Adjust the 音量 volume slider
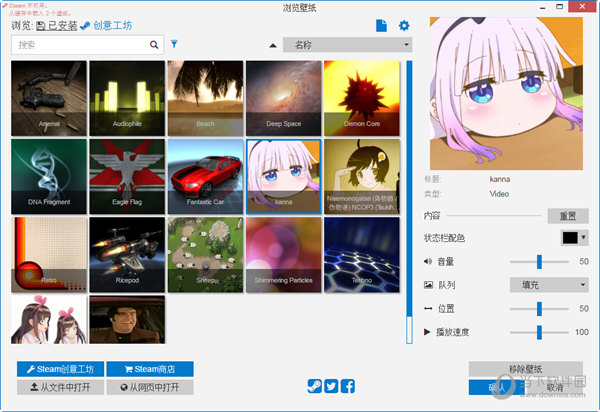600x412 pixels. (539, 262)
